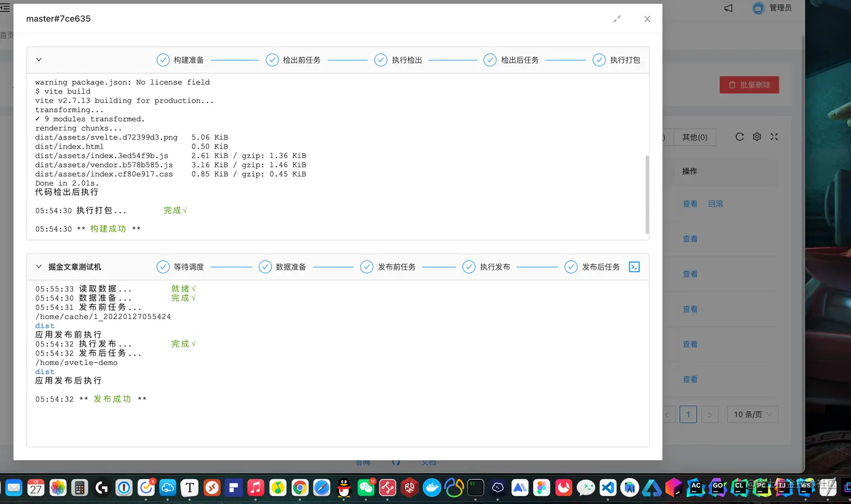Open Photos from the Dock
The height and width of the screenshot is (504, 851).
[x=58, y=487]
